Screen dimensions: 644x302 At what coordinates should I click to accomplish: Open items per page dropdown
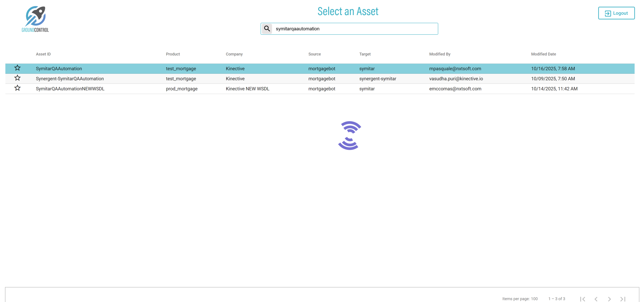[x=534, y=299]
